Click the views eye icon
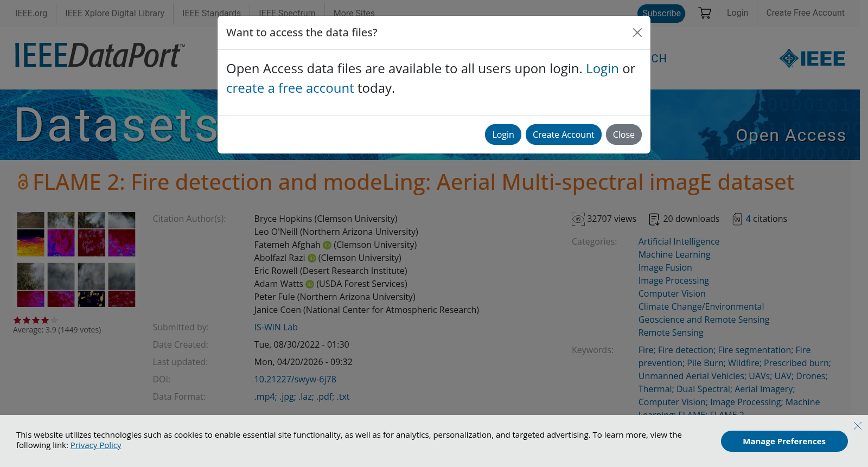This screenshot has width=868, height=467. [578, 219]
